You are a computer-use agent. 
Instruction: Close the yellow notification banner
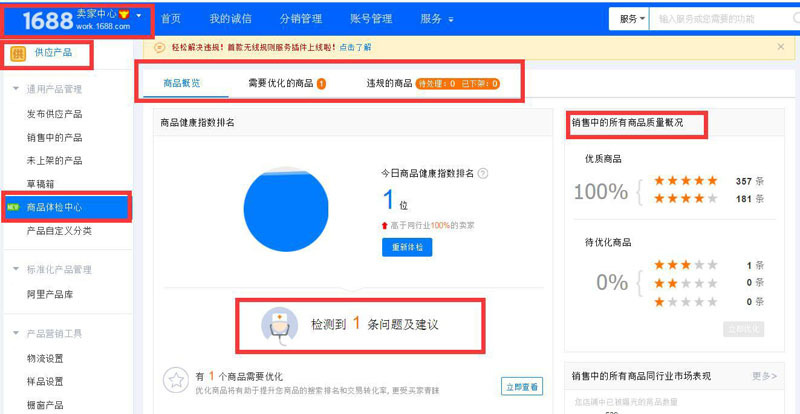pos(780,47)
